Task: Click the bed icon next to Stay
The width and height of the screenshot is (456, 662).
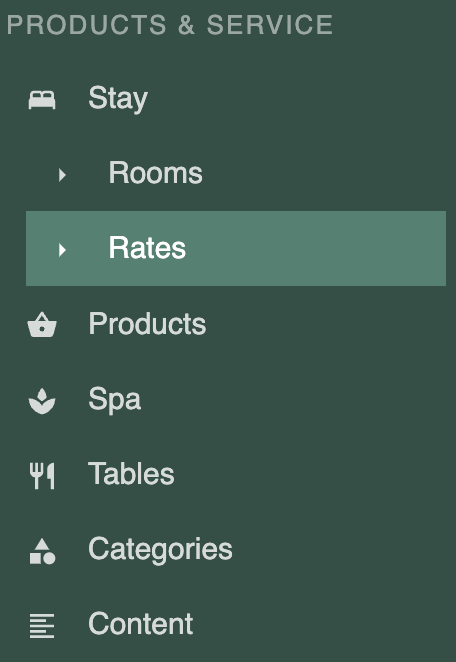Action: point(42,100)
